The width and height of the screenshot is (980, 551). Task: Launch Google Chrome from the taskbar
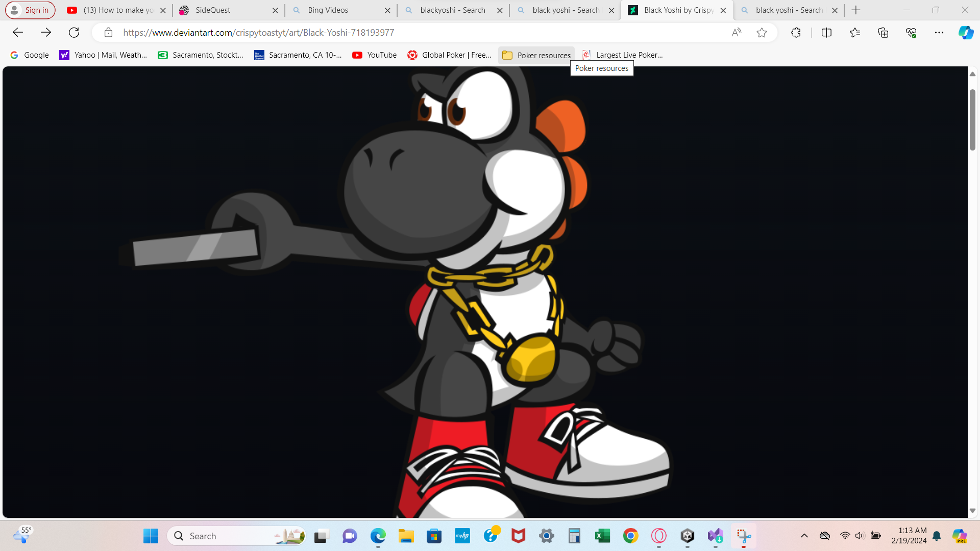pos(631,536)
